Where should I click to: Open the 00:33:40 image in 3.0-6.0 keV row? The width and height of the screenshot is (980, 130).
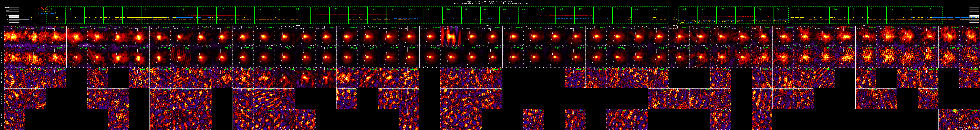575,37
